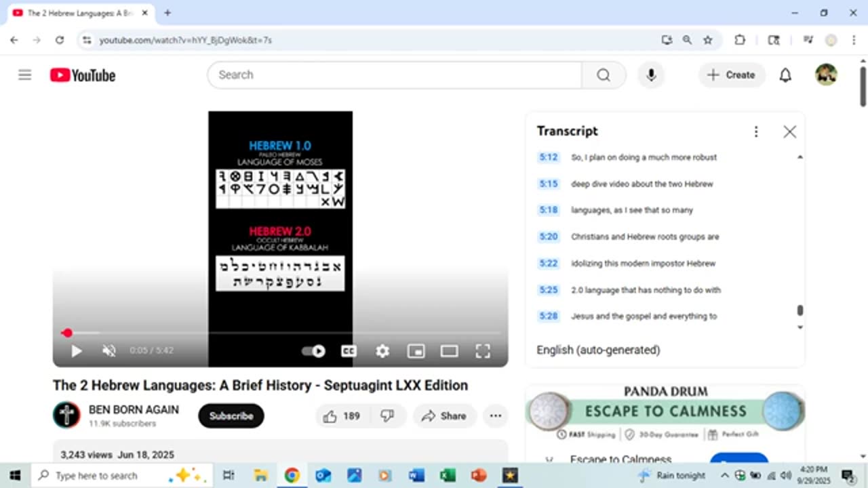Like the video with 189 likes

pyautogui.click(x=342, y=416)
